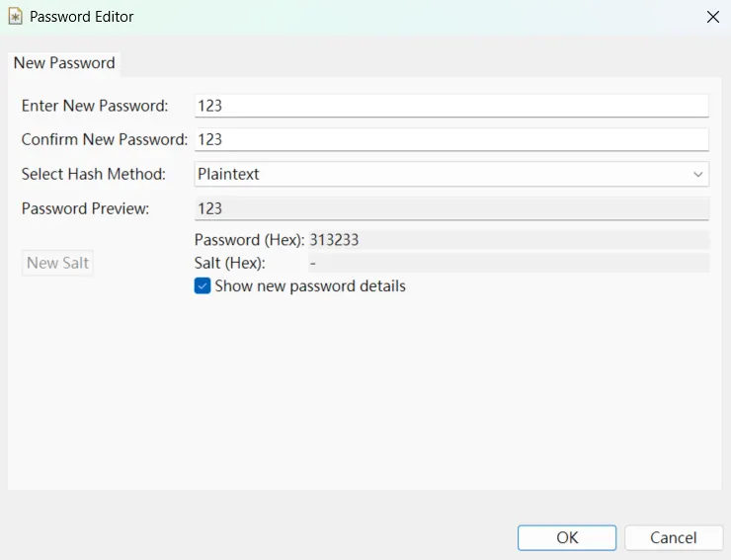Click the 'Enter New Password:' label
Screen dimensions: 731x560
95,106
